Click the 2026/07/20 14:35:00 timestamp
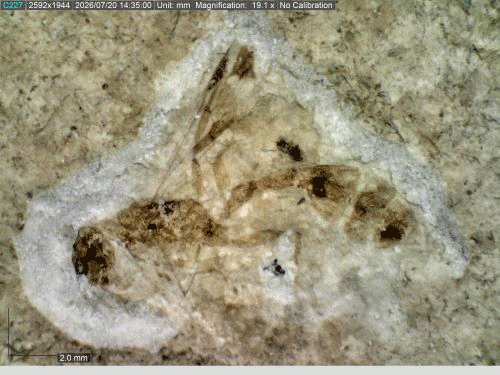The height and width of the screenshot is (375, 500). tap(113, 5)
